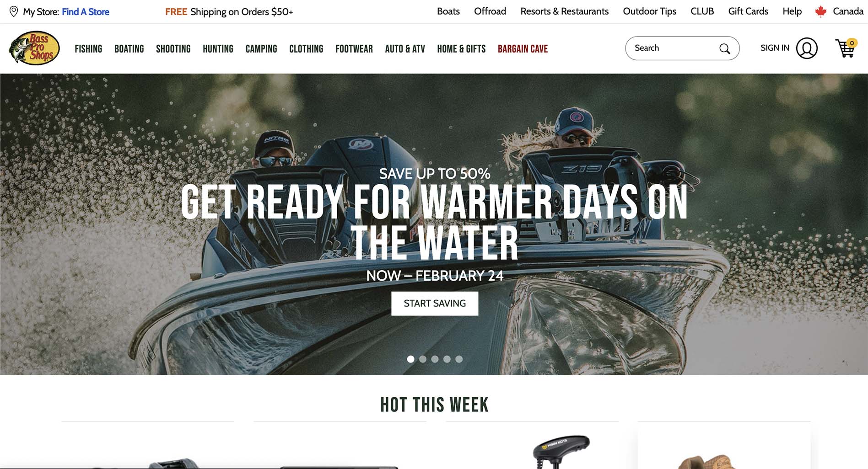Open the Gift Cards link

pyautogui.click(x=748, y=11)
